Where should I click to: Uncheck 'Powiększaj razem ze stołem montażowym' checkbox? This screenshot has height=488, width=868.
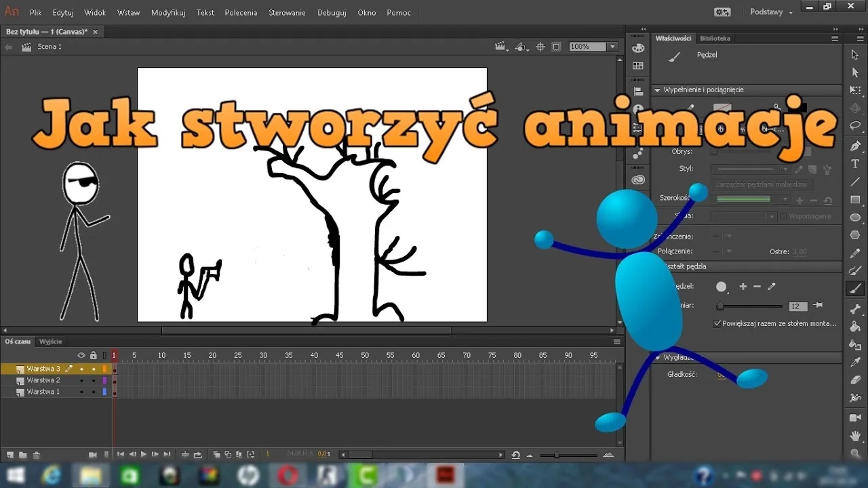coord(717,323)
